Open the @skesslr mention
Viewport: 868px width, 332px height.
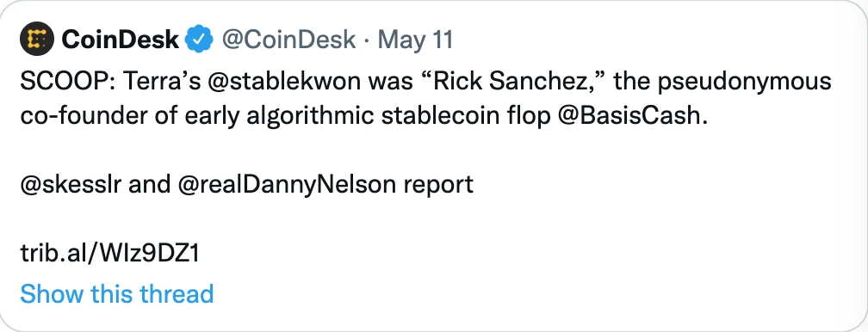71,185
